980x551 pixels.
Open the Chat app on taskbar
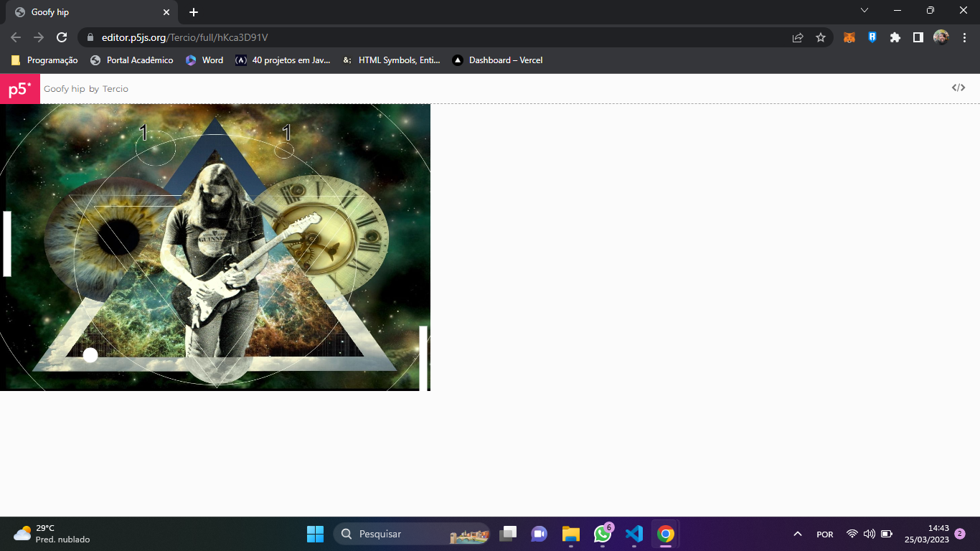[x=539, y=534]
